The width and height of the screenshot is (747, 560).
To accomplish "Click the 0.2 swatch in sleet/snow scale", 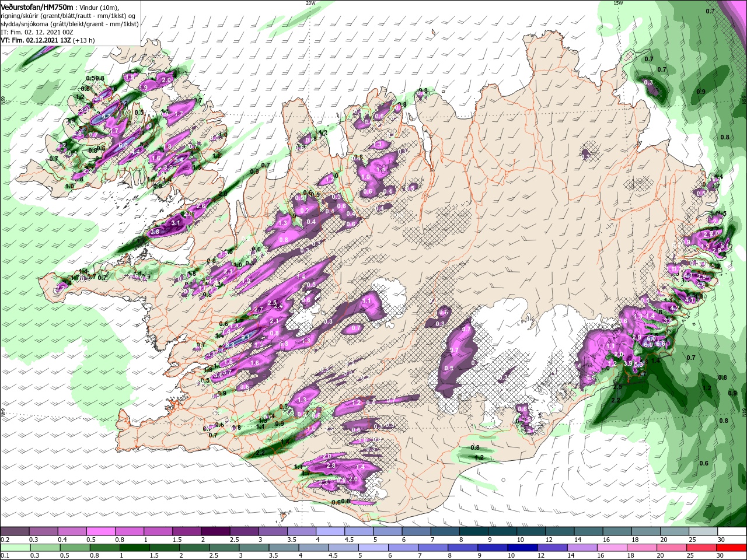I will tap(15, 531).
